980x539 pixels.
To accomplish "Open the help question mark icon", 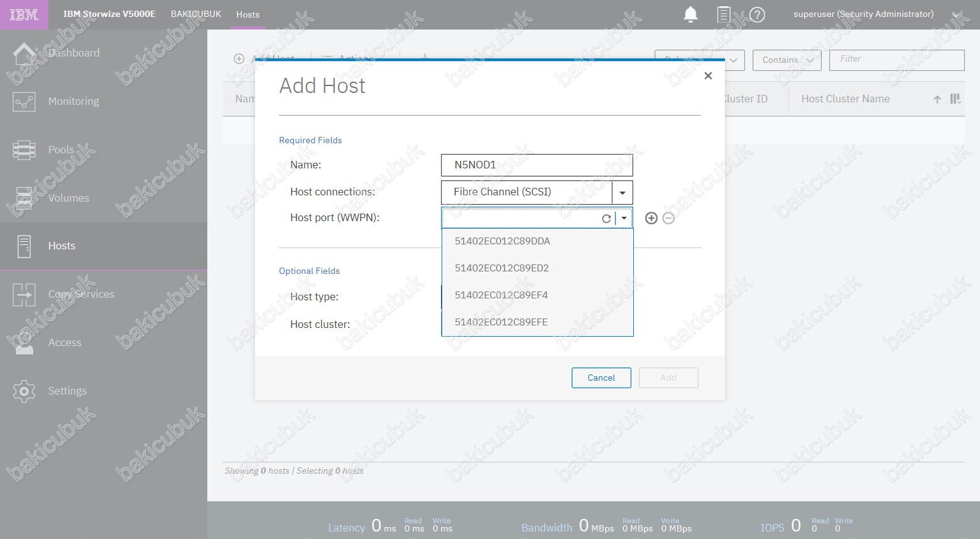I will pyautogui.click(x=758, y=14).
